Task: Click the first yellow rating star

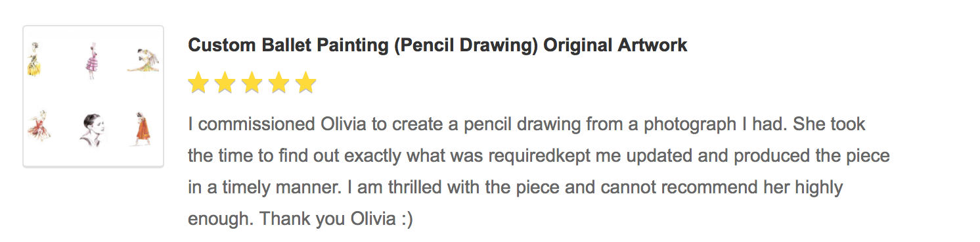Action: [198, 84]
